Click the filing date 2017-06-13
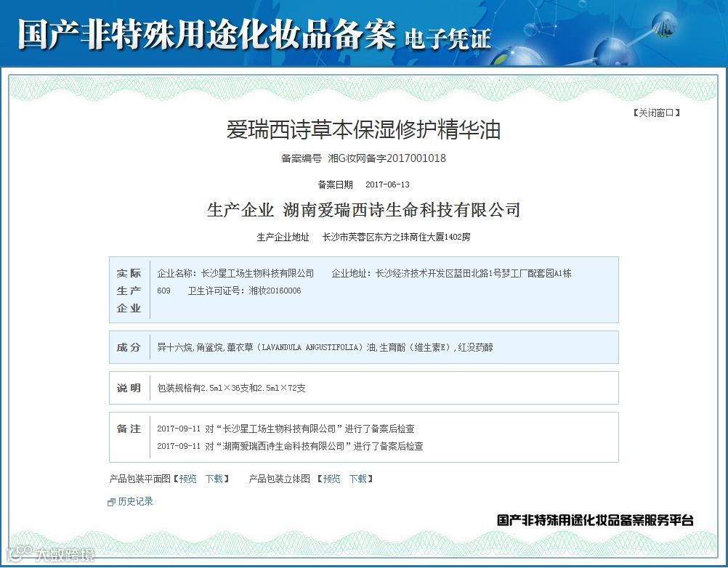Screen dimensions: 728x568 (388, 184)
